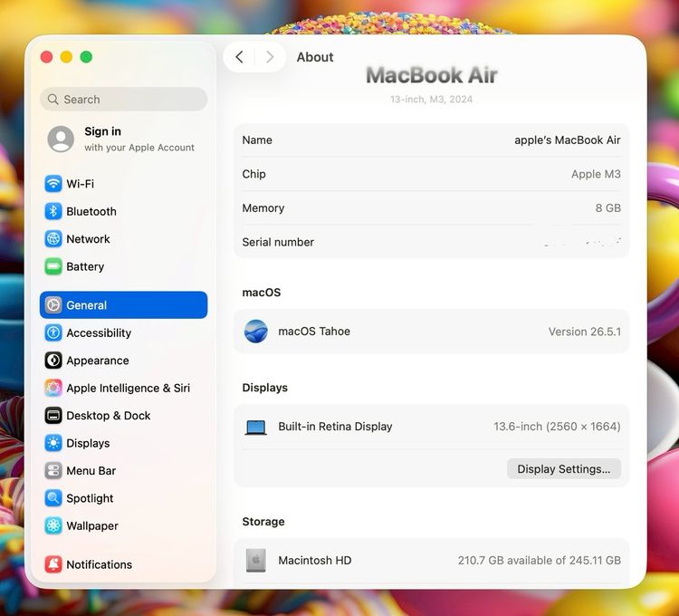Click the Network globe icon
Image resolution: width=679 pixels, height=616 pixels.
point(53,238)
